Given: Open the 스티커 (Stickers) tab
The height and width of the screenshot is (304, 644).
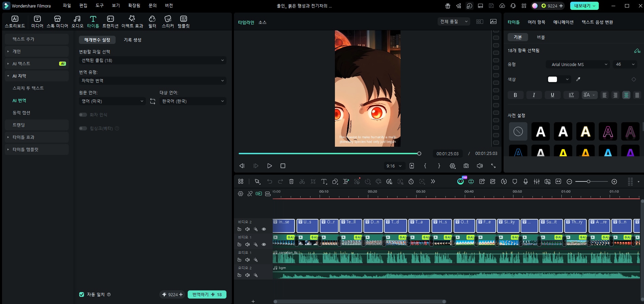Looking at the screenshot, I should pyautogui.click(x=168, y=21).
